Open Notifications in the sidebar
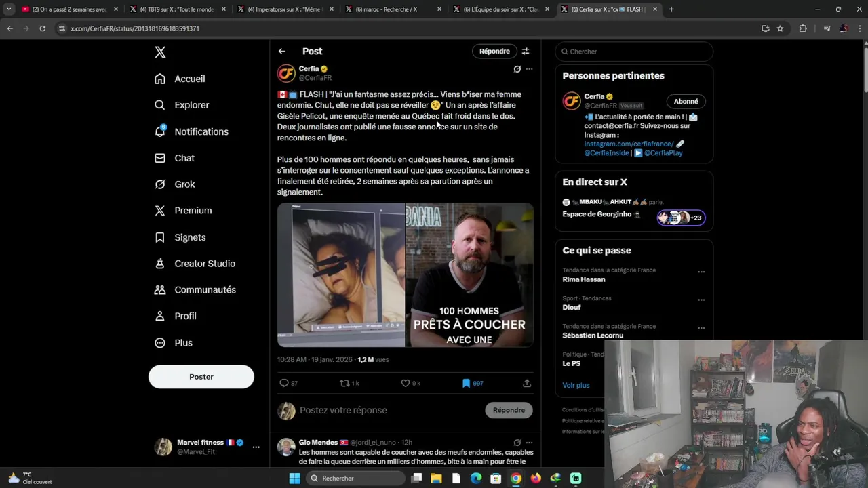The image size is (868, 488). pyautogui.click(x=191, y=131)
